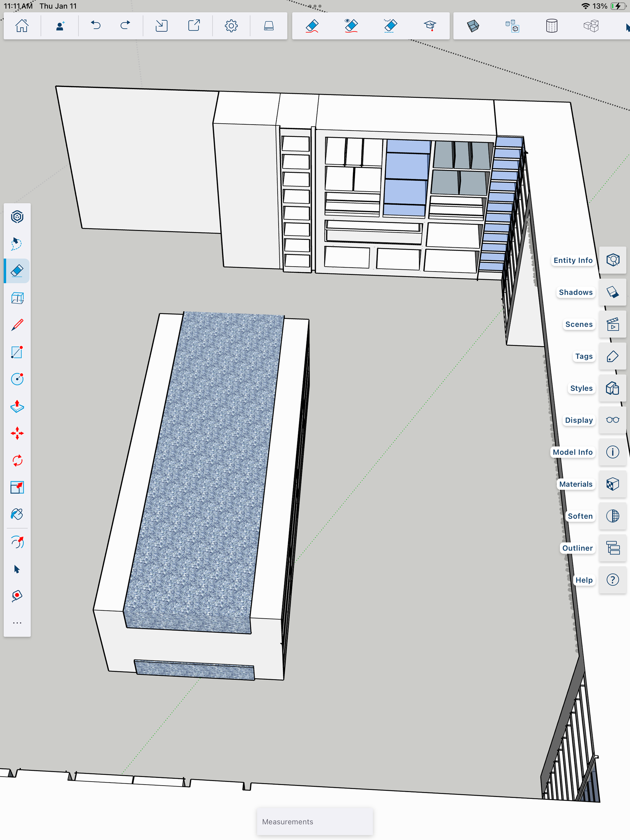This screenshot has width=630, height=840.
Task: Select the Paint Bucket tool
Action: [17, 515]
